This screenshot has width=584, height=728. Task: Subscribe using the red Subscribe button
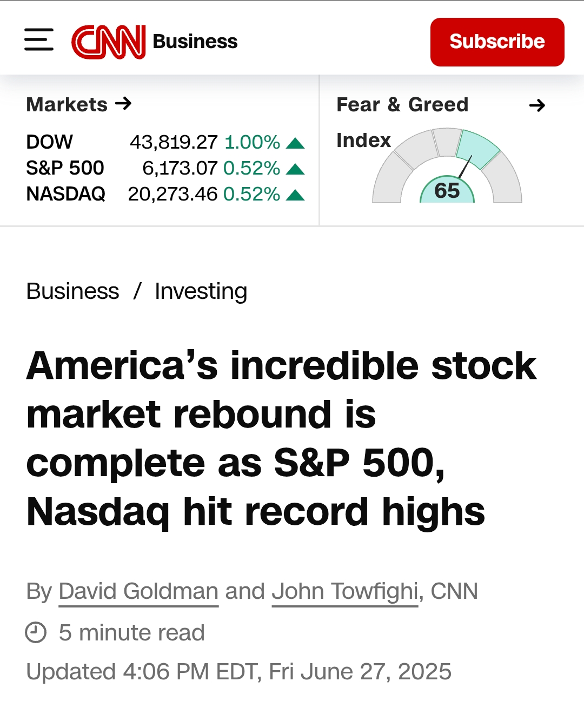coord(497,42)
